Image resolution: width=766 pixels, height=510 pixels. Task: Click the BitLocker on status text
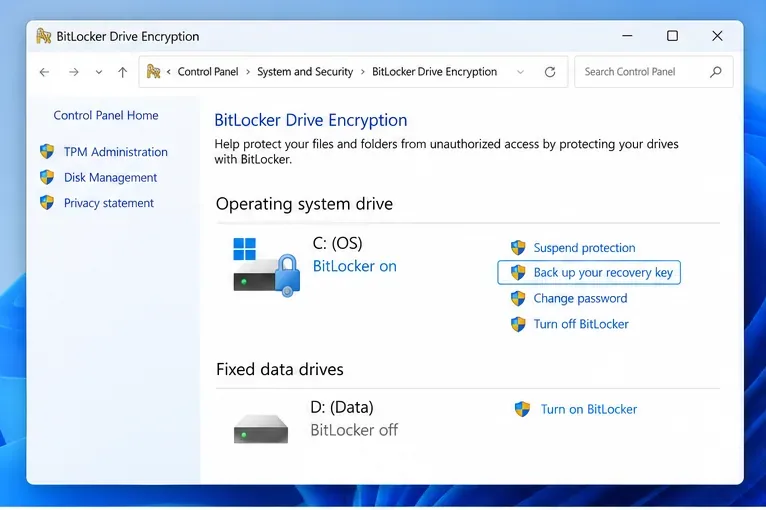[x=355, y=266]
